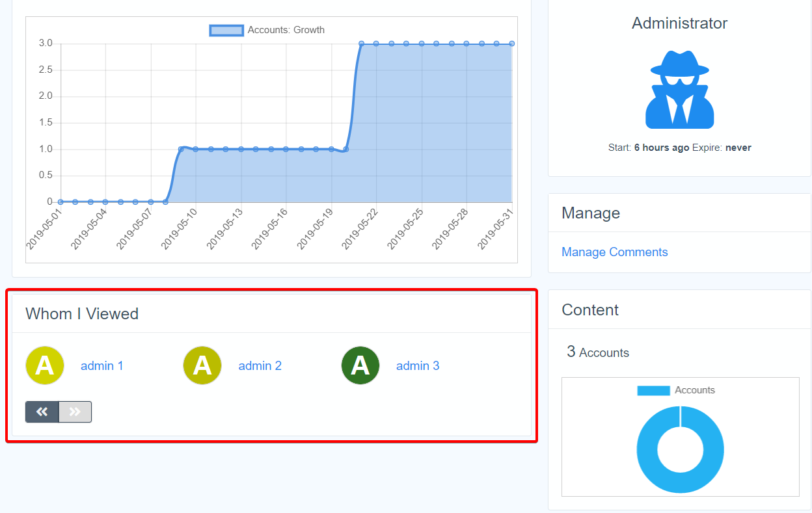The width and height of the screenshot is (812, 513).
Task: Click the yellow avatar for admin 1
Action: pos(45,365)
